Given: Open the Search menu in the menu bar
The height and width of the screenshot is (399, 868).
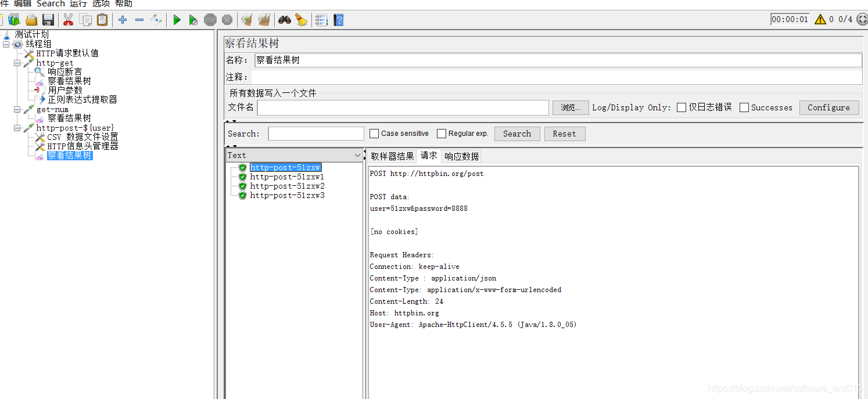Looking at the screenshot, I should 51,4.
